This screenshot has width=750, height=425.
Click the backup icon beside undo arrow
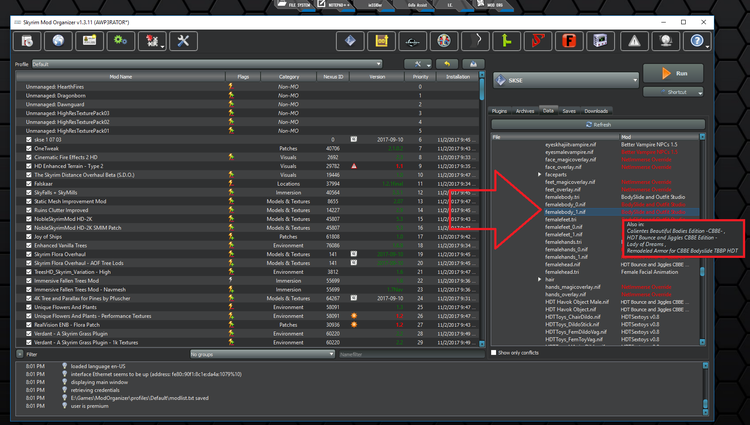click(x=473, y=64)
